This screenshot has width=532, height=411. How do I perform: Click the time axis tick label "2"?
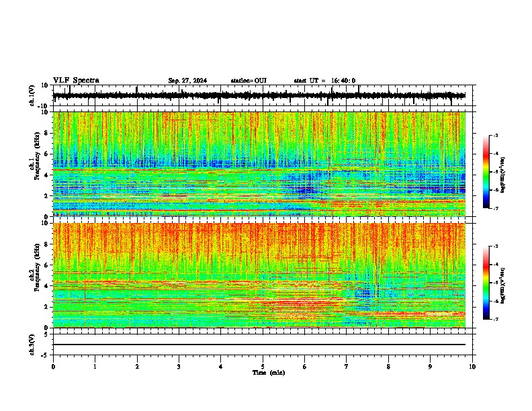tap(137, 367)
